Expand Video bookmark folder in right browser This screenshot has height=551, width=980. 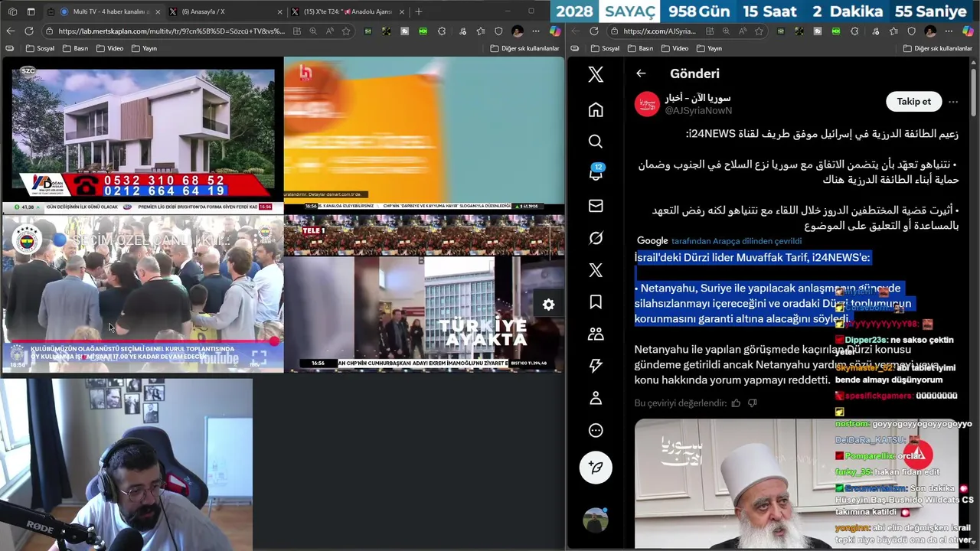point(675,48)
